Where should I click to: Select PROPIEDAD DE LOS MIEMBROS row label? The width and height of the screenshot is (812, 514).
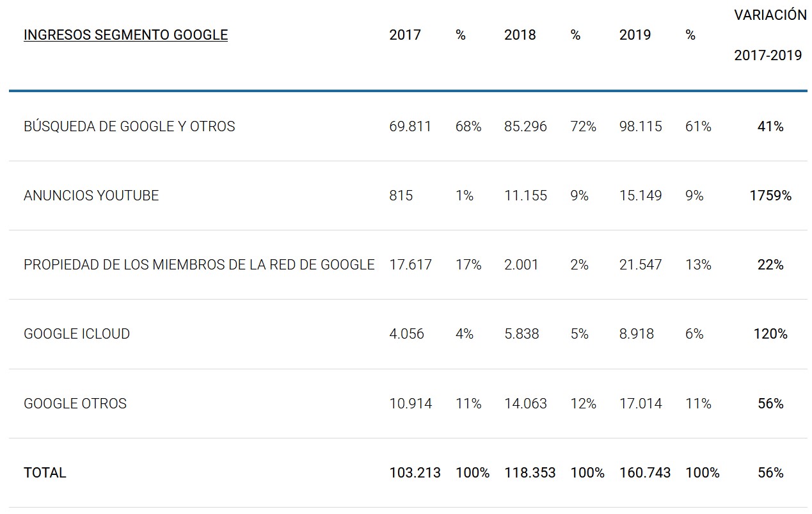coord(199,265)
